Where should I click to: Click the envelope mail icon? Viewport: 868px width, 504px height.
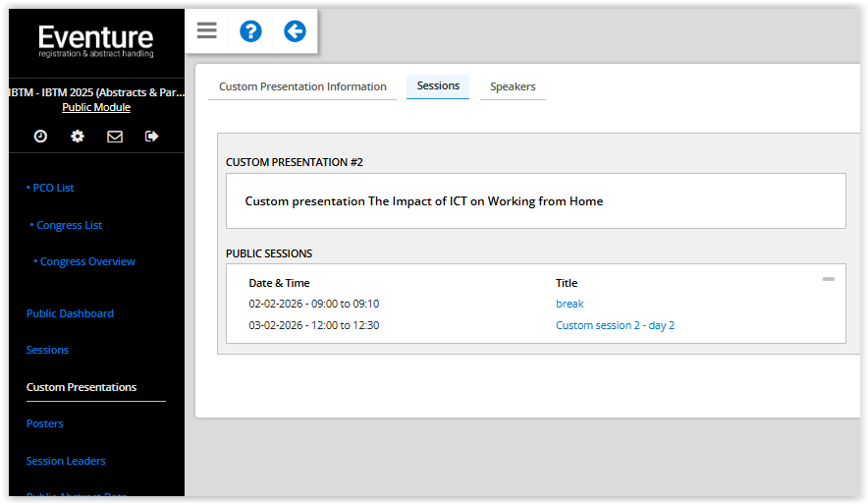tap(115, 137)
